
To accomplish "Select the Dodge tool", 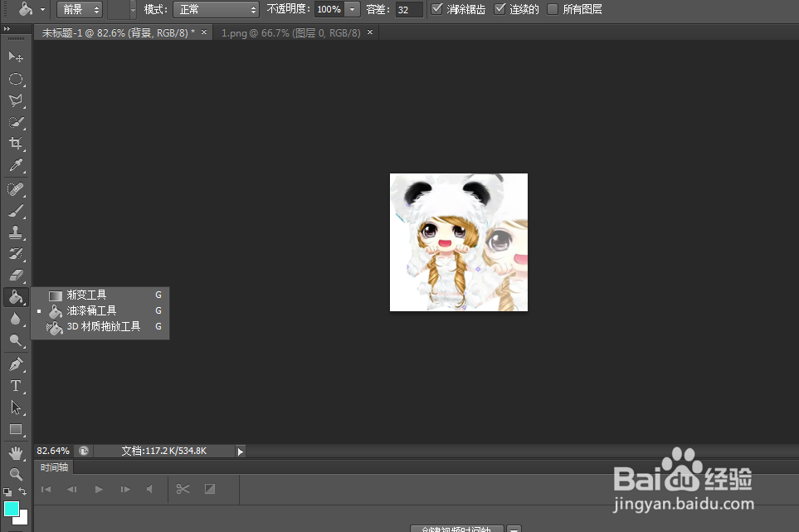I will 16,340.
